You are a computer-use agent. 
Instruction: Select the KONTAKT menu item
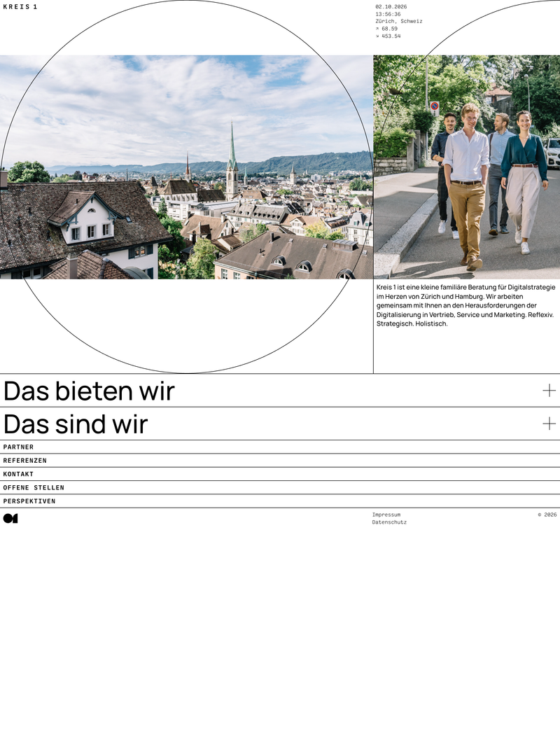point(19,474)
